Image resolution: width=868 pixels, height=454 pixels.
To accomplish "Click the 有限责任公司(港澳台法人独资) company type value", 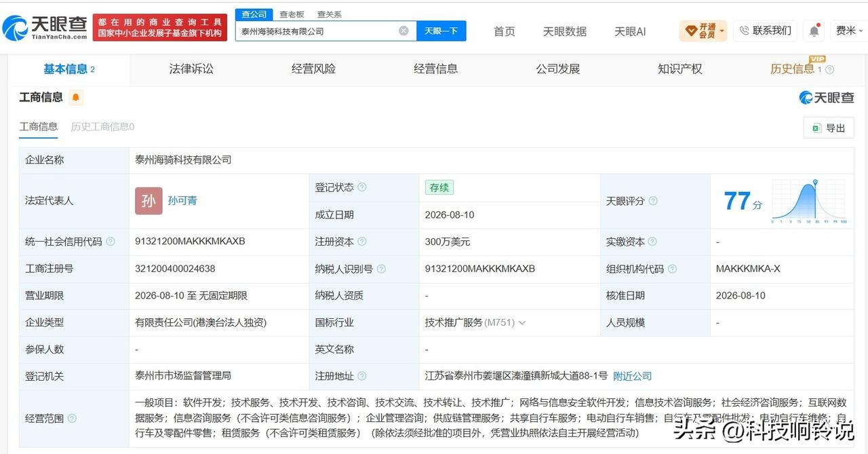I will pyautogui.click(x=201, y=323).
